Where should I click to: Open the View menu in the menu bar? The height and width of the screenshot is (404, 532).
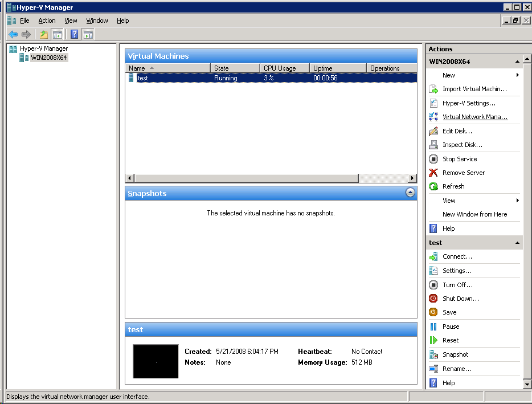click(x=71, y=21)
